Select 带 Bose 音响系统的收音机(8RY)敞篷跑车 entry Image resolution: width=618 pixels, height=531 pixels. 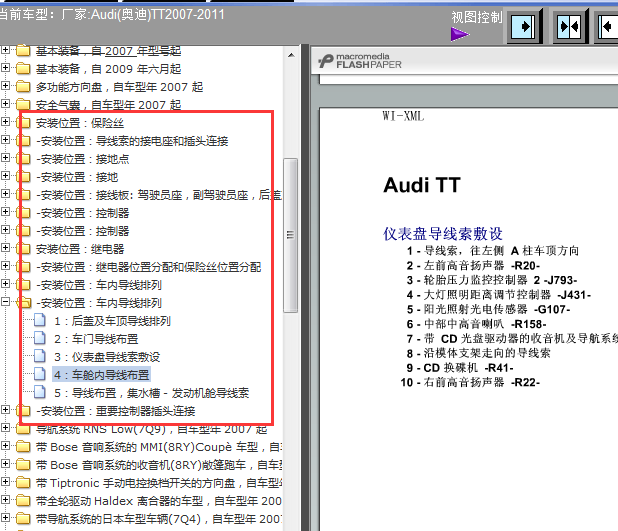coord(159,465)
